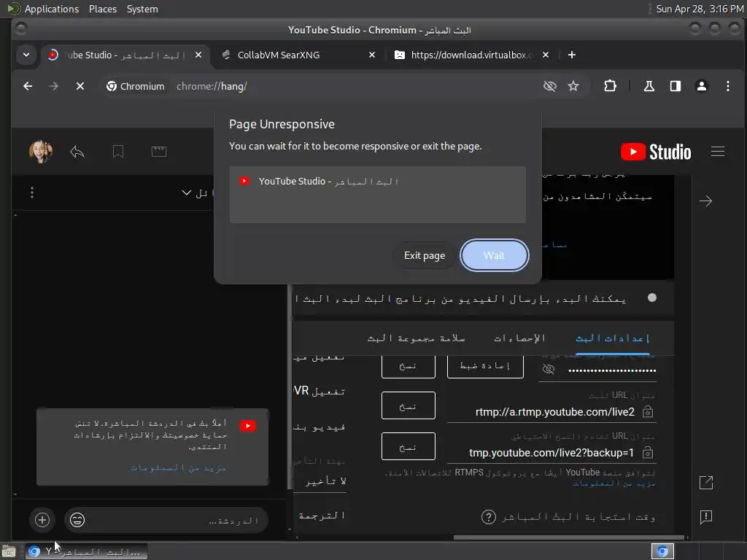The image size is (747, 560).
Task: Select the 'الإحصاءات' tab
Action: [519, 338]
